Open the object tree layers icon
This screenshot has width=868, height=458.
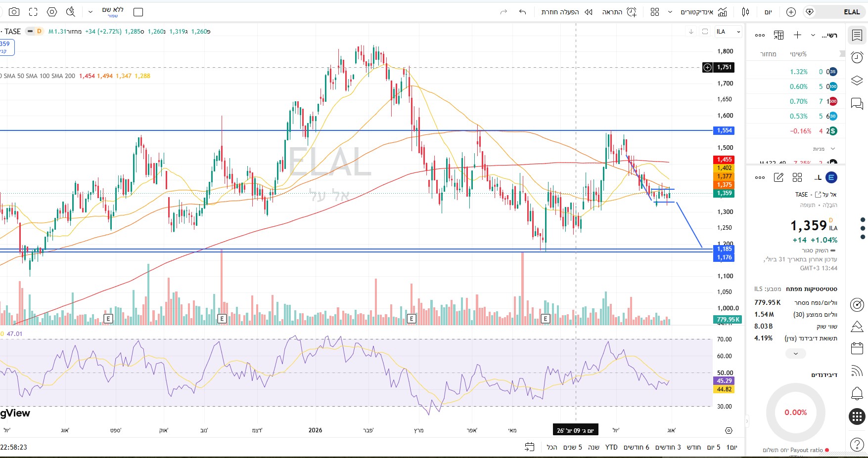[x=857, y=81]
